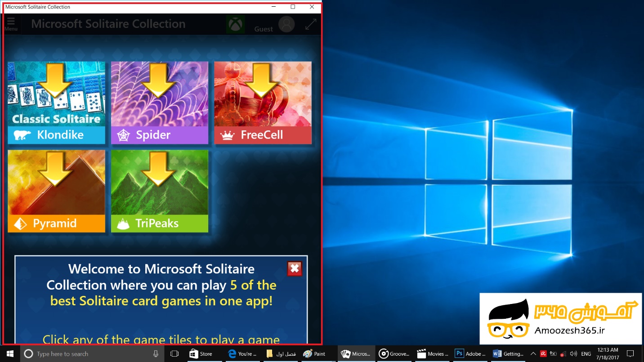Open the clock showing 12:13 AM
Viewport: 644px width, 362px height.
click(607, 354)
